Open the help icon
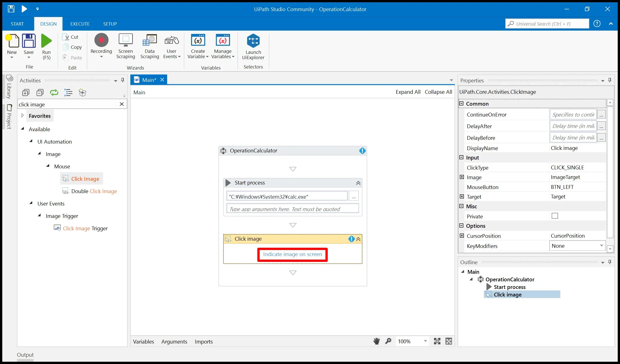This screenshot has width=620, height=364. point(597,24)
